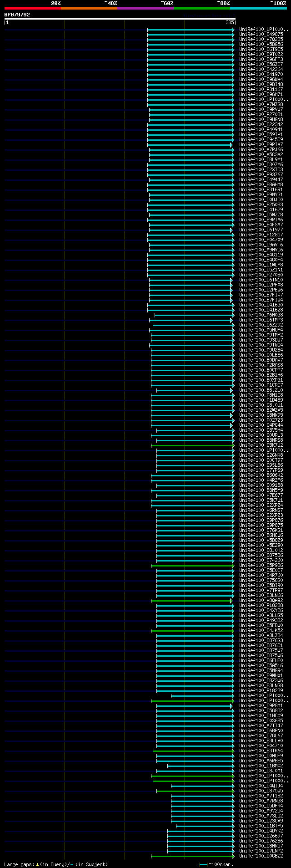Open hit UniRef100_A6N038

click(x=261, y=315)
